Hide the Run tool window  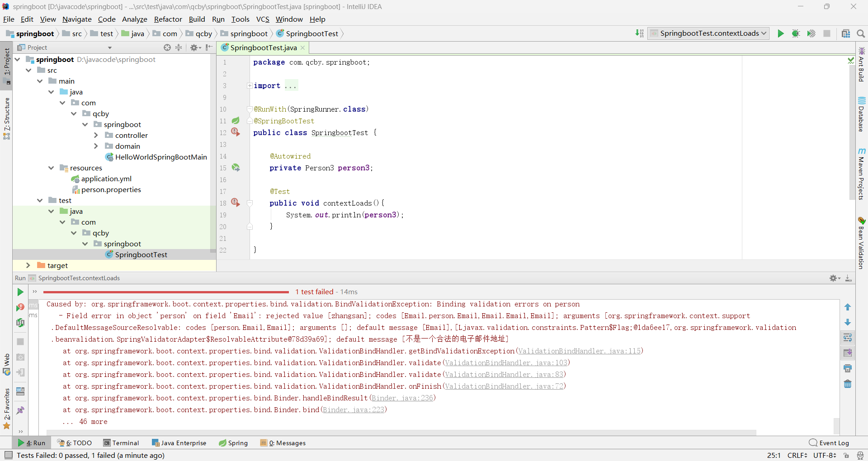849,278
